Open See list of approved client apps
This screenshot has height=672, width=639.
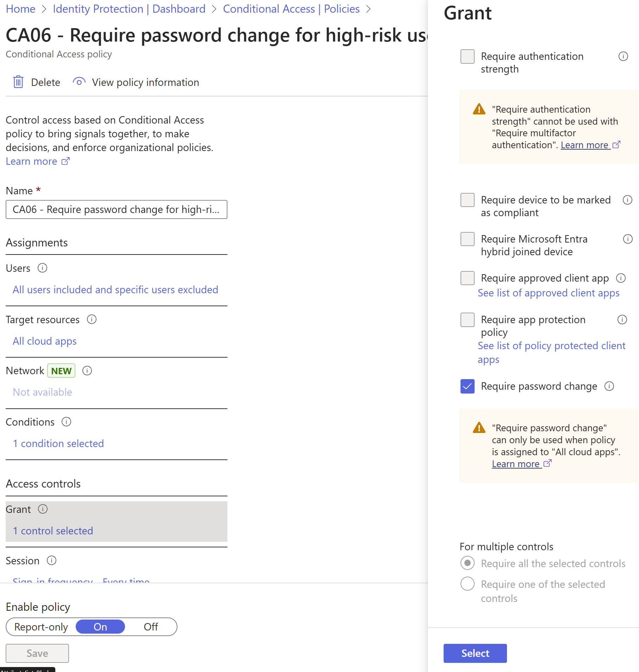549,293
